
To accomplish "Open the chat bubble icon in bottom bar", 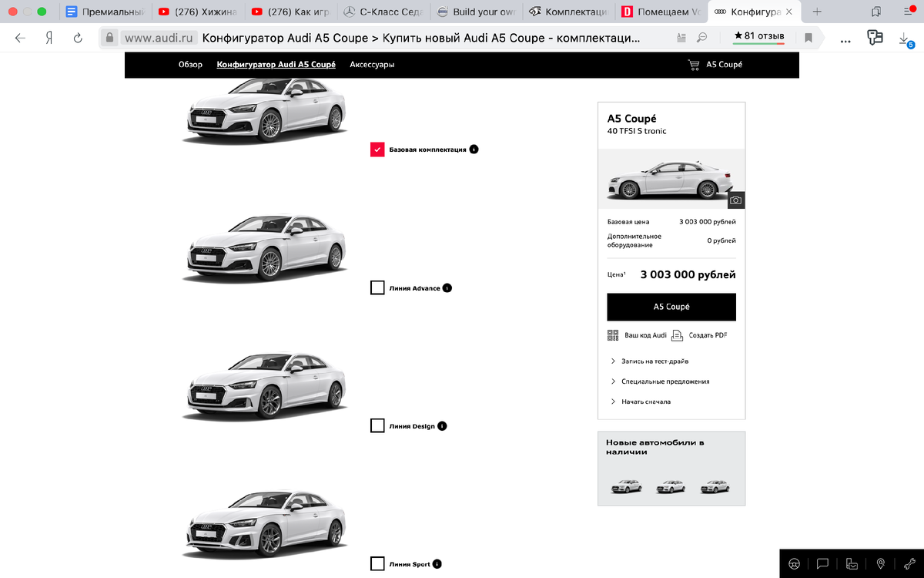I will 822,563.
